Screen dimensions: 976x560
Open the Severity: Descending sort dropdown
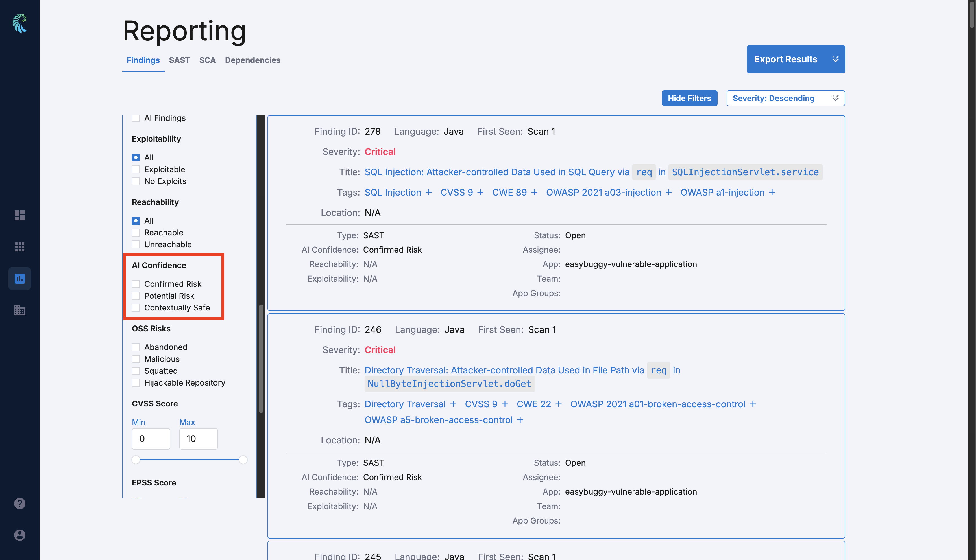pos(786,99)
